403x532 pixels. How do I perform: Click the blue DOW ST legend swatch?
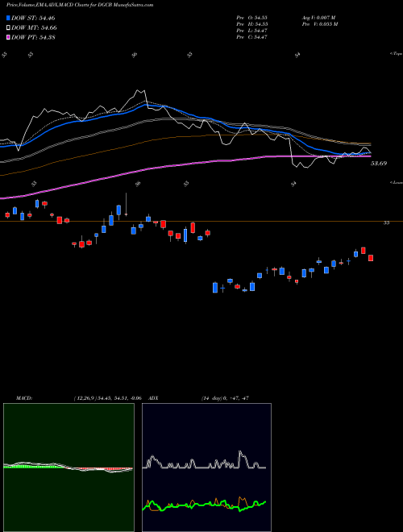[9, 18]
